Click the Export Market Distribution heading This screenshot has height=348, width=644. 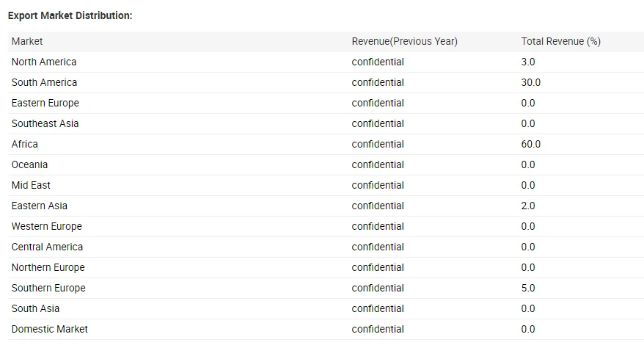click(70, 15)
